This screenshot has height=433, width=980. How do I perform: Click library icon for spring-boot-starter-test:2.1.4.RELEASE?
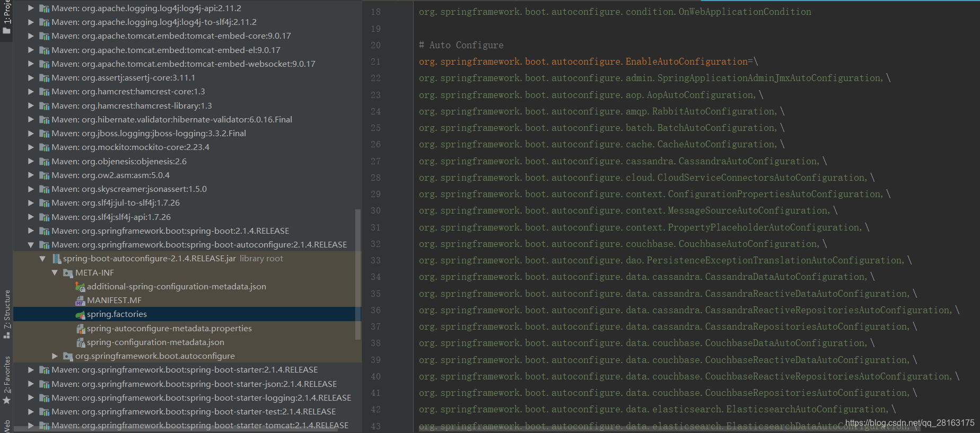[45, 412]
